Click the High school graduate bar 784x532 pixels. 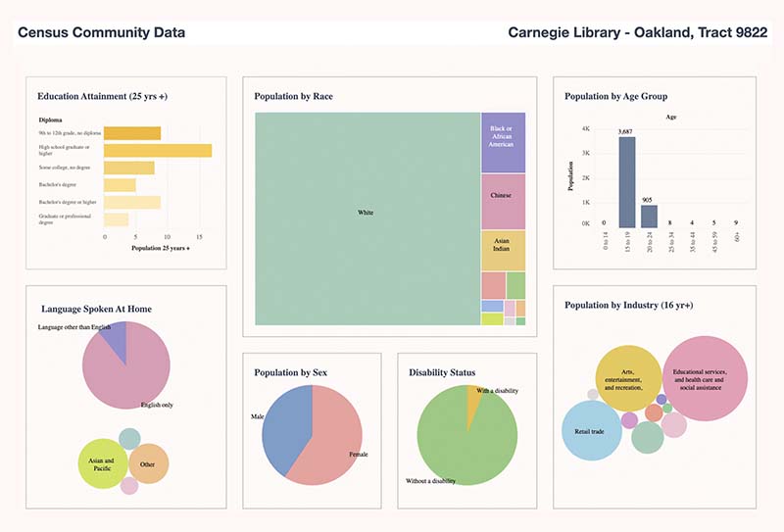click(157, 150)
